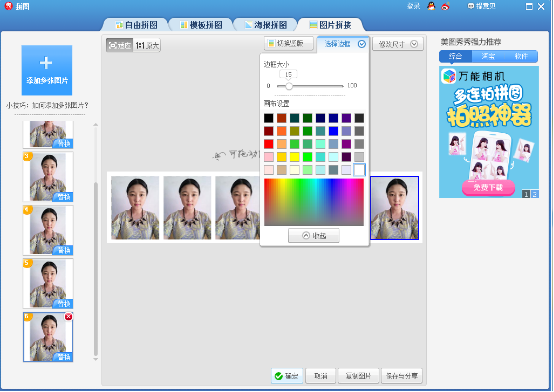Select the 图片拼接 tab
The height and width of the screenshot is (392, 554).
click(x=330, y=25)
